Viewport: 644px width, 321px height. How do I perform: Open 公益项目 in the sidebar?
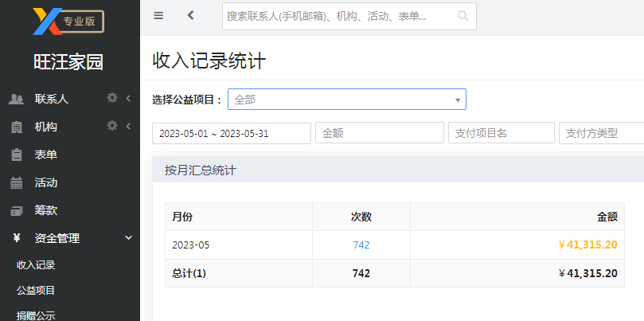click(x=36, y=291)
